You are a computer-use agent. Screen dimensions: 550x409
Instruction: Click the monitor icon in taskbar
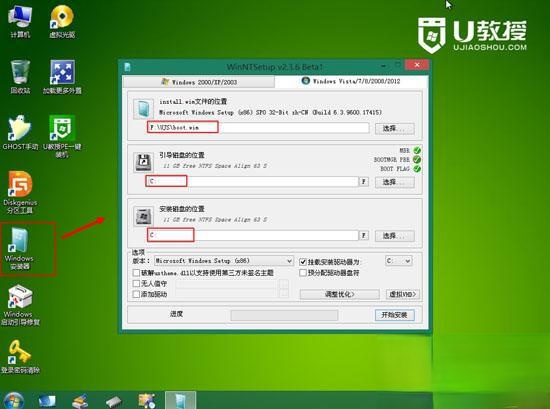coord(47,401)
